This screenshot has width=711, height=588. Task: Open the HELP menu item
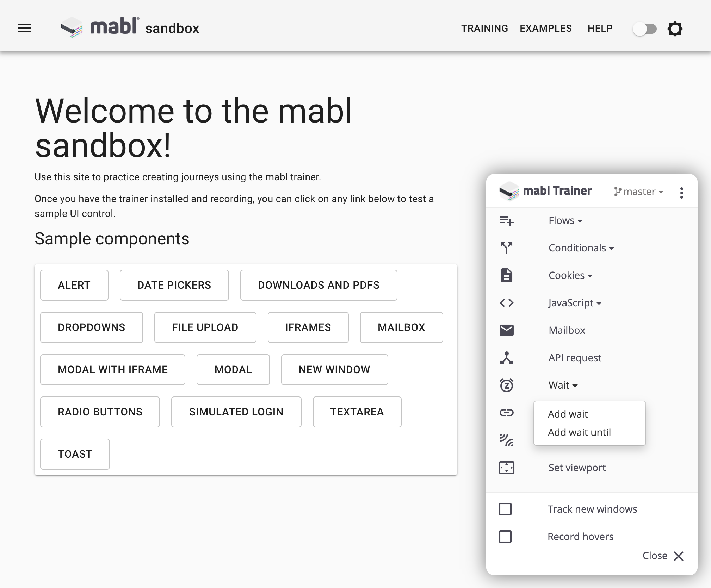[x=600, y=28]
